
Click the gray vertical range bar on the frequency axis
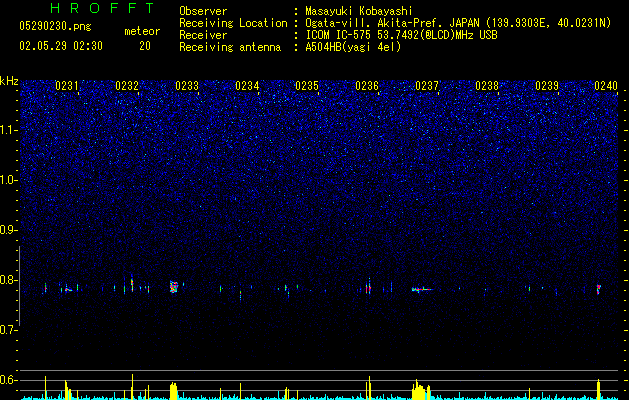point(19,286)
